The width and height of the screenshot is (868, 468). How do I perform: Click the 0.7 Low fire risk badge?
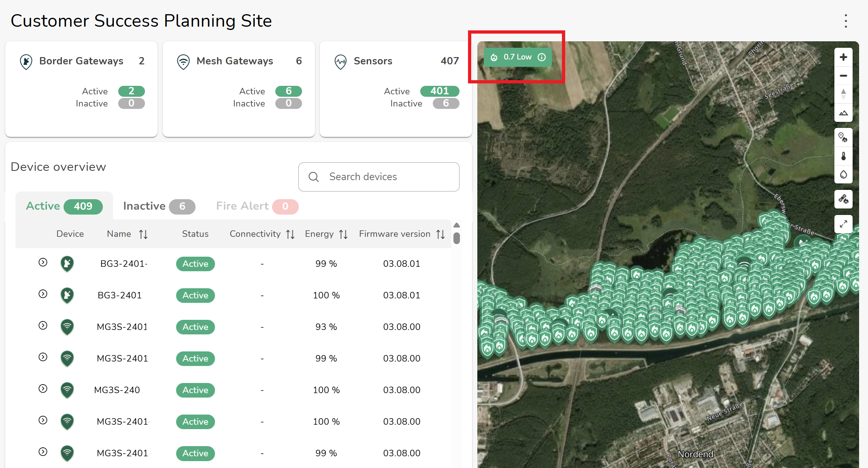click(517, 57)
